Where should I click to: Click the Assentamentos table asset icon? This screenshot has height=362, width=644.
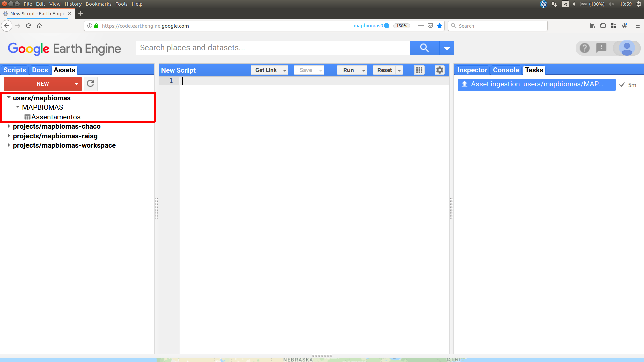28,117
